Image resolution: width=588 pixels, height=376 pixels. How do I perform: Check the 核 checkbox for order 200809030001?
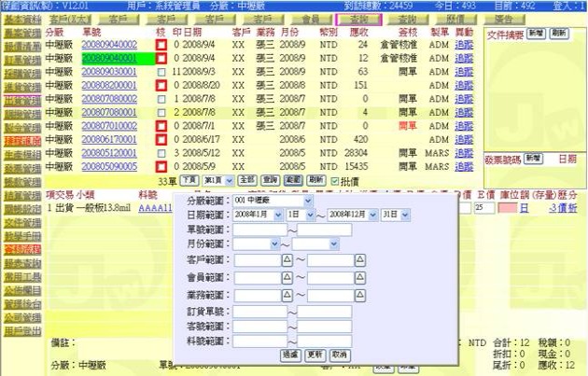(161, 72)
